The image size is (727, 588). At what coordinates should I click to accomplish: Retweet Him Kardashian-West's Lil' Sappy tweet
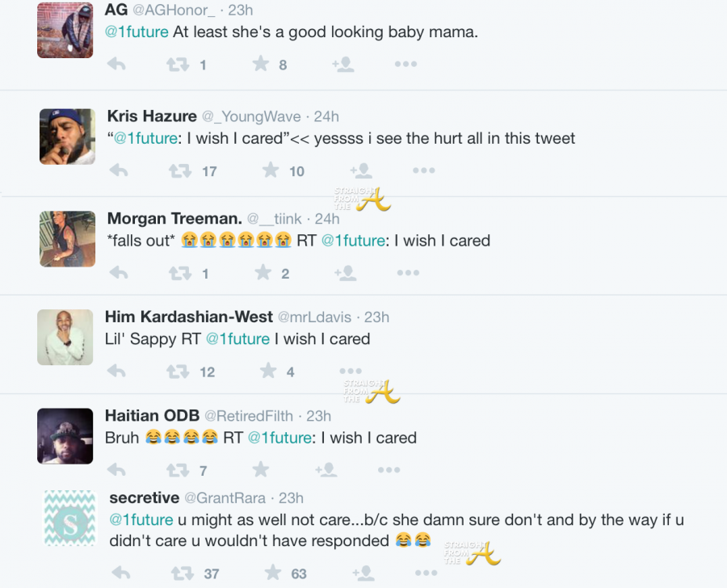178,372
